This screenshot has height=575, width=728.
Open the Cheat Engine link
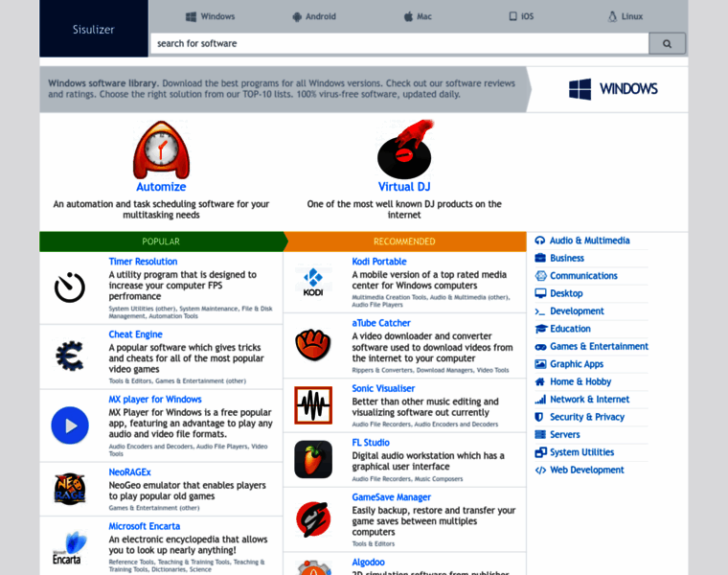pyautogui.click(x=136, y=334)
